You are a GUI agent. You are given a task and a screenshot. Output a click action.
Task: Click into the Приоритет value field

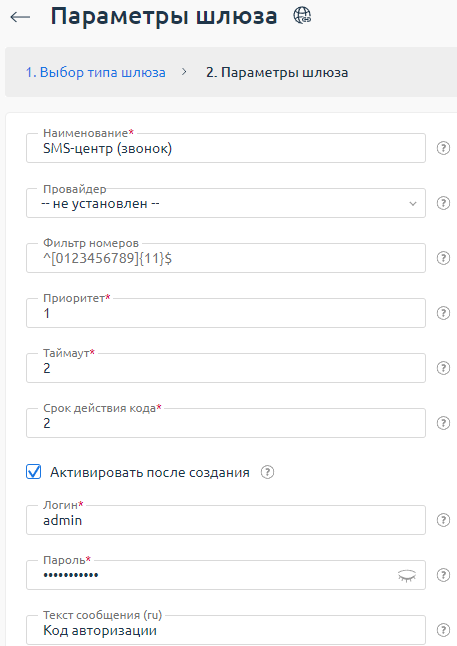(226, 313)
